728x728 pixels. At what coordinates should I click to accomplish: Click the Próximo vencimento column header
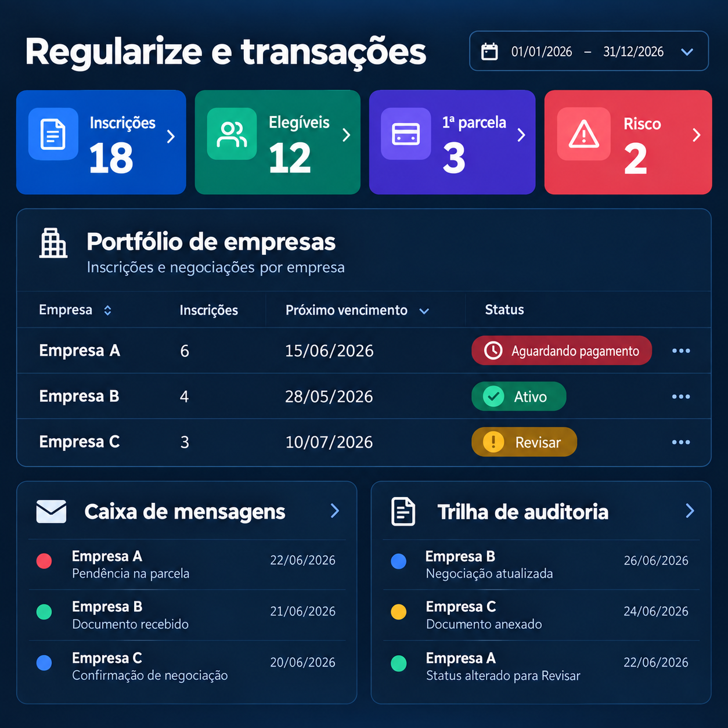tap(347, 310)
